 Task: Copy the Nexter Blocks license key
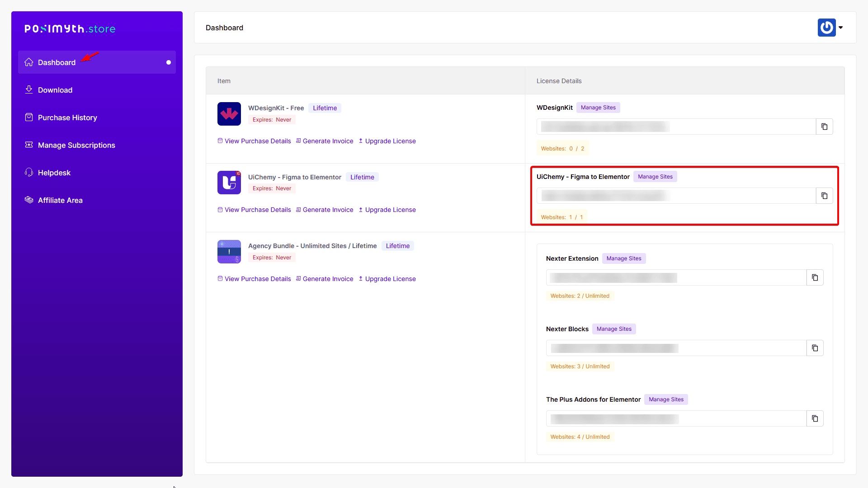(815, 348)
